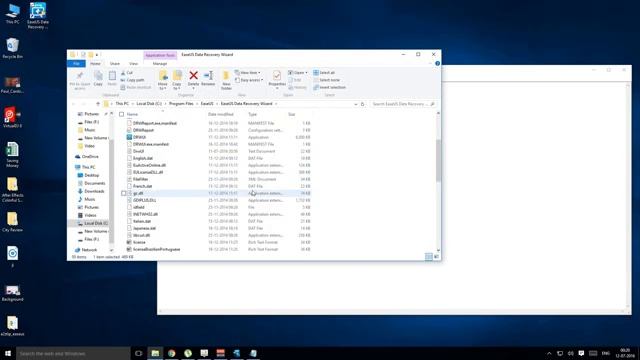Click the Search EaseUS Data Recovery field
640x360 pixels.
(x=402, y=104)
